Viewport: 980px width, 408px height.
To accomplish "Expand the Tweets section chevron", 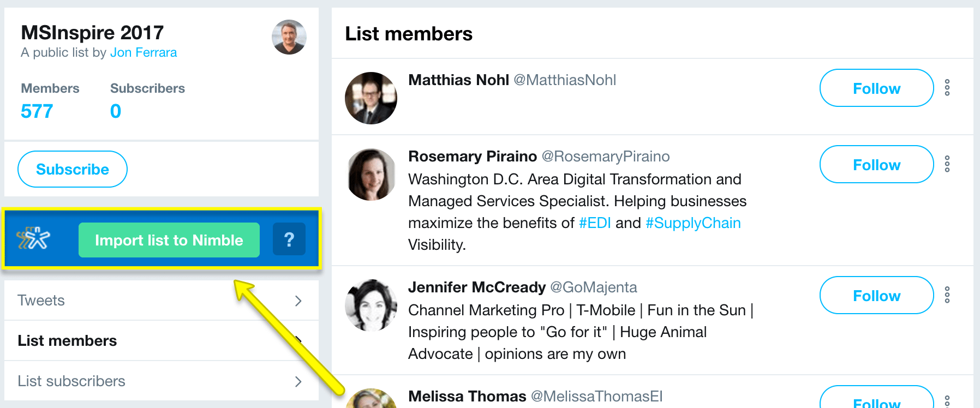I will point(298,301).
